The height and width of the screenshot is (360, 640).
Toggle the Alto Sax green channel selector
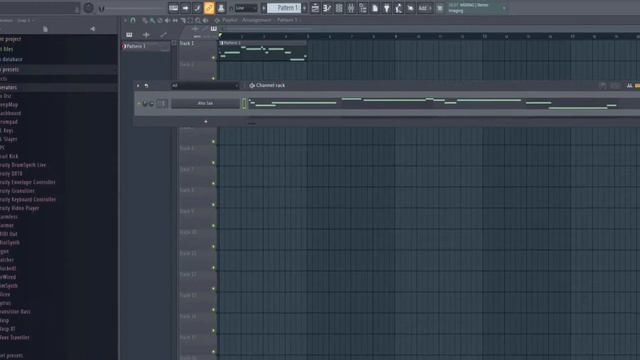(244, 103)
